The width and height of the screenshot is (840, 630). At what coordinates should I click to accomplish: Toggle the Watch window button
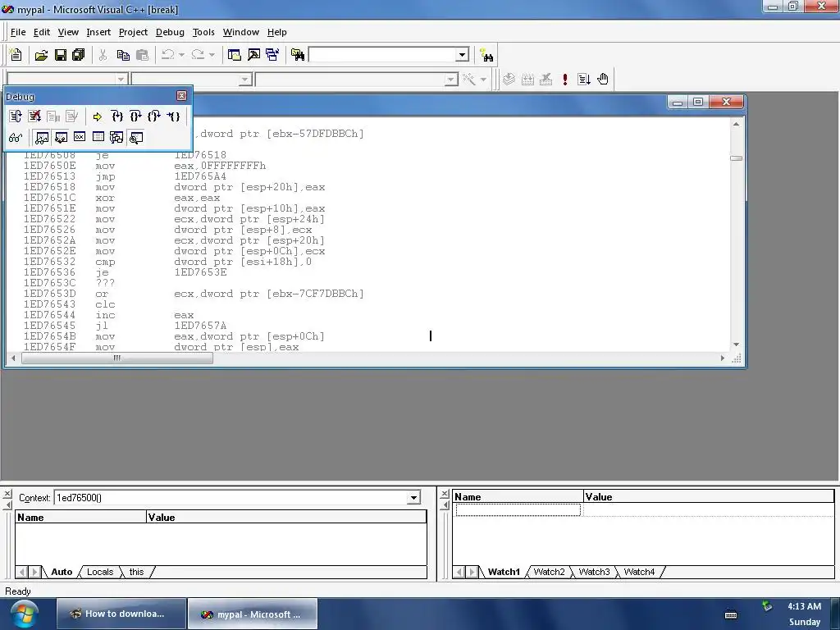(x=42, y=138)
